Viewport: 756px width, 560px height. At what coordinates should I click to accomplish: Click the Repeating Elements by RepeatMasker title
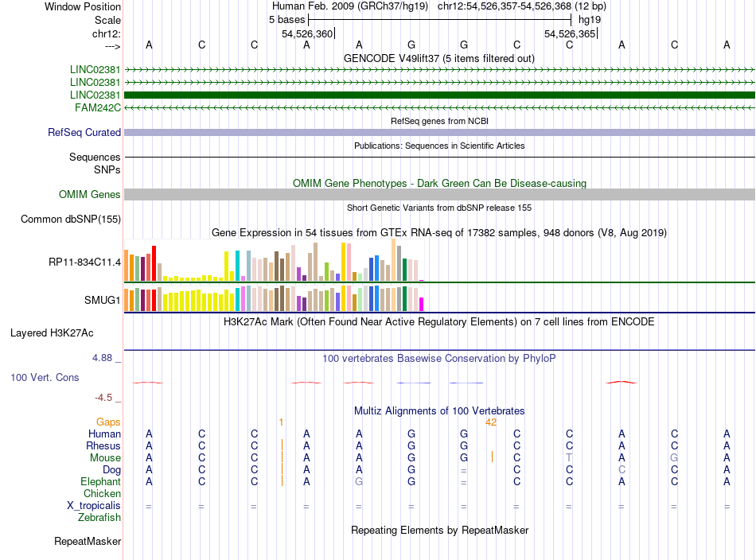(439, 531)
